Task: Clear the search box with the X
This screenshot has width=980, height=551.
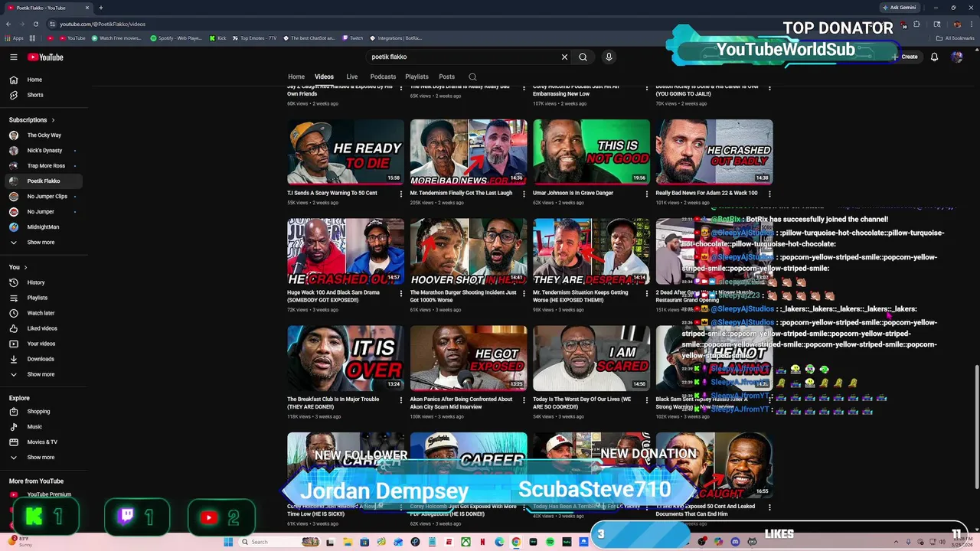Action: [564, 57]
